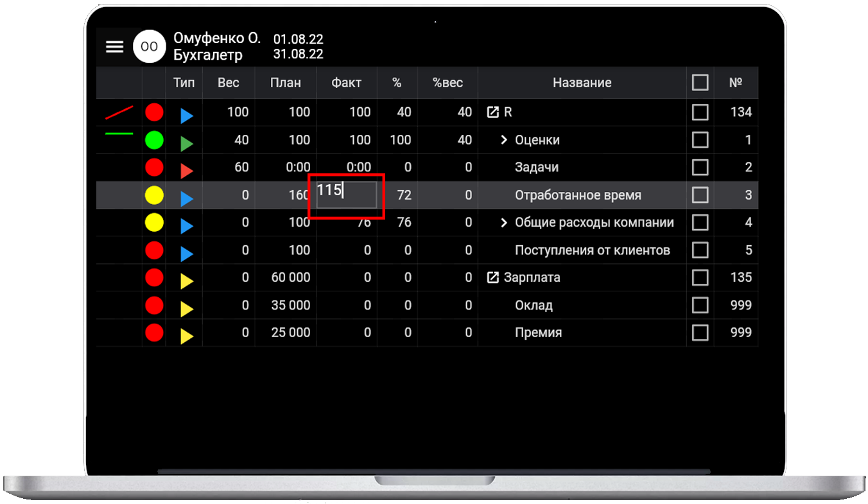Click the date range 01.08.22 – 31.08.22

tap(298, 47)
